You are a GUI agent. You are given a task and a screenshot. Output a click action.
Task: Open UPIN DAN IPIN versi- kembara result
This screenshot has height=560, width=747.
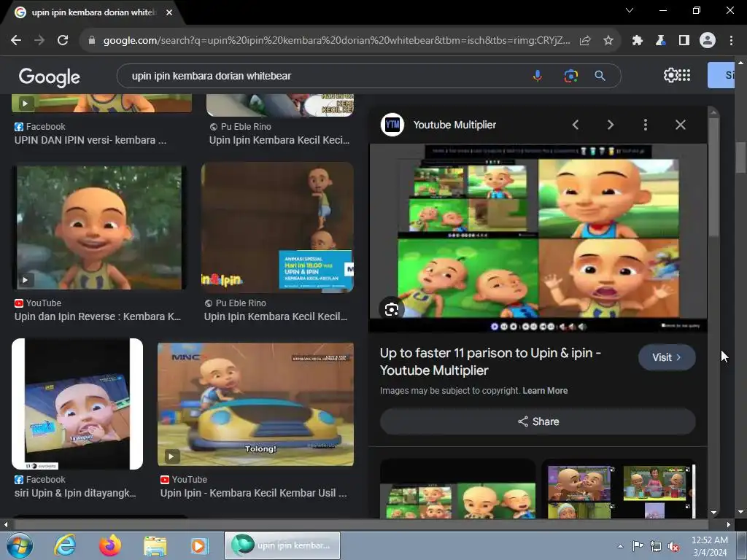click(90, 140)
